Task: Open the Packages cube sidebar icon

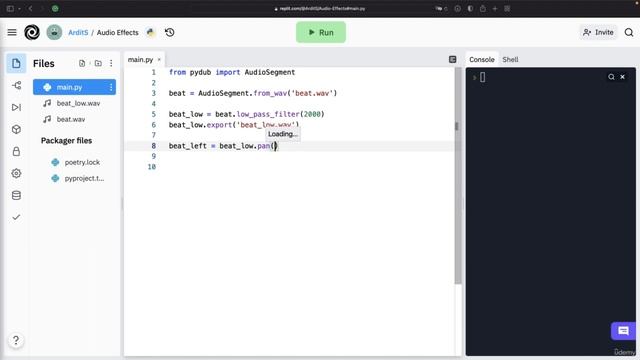Action: point(16,129)
